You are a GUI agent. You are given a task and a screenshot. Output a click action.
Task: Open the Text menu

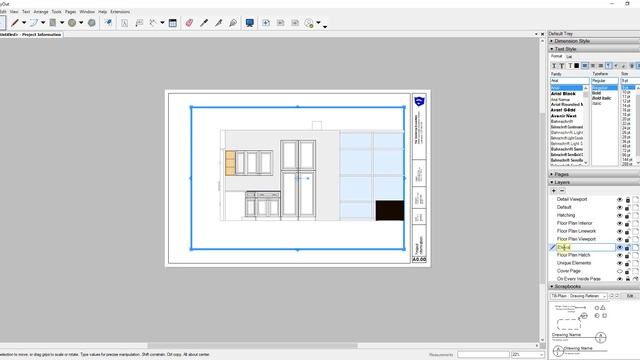point(26,12)
